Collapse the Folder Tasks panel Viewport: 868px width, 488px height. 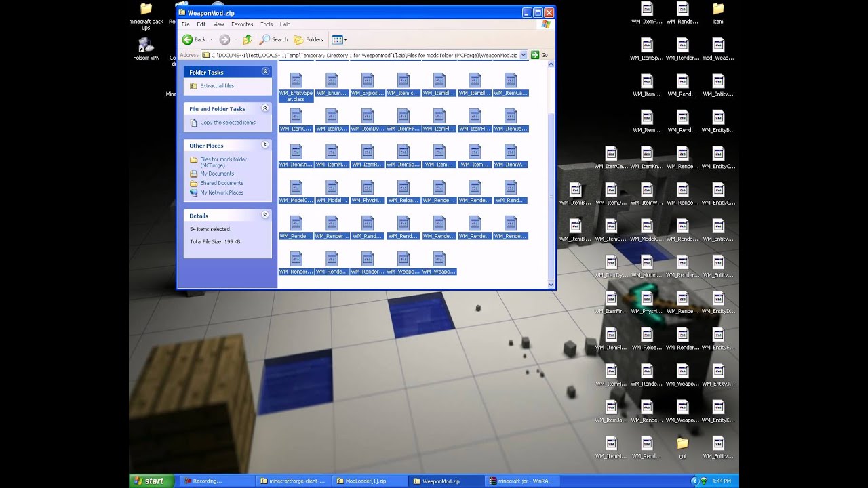tap(265, 71)
